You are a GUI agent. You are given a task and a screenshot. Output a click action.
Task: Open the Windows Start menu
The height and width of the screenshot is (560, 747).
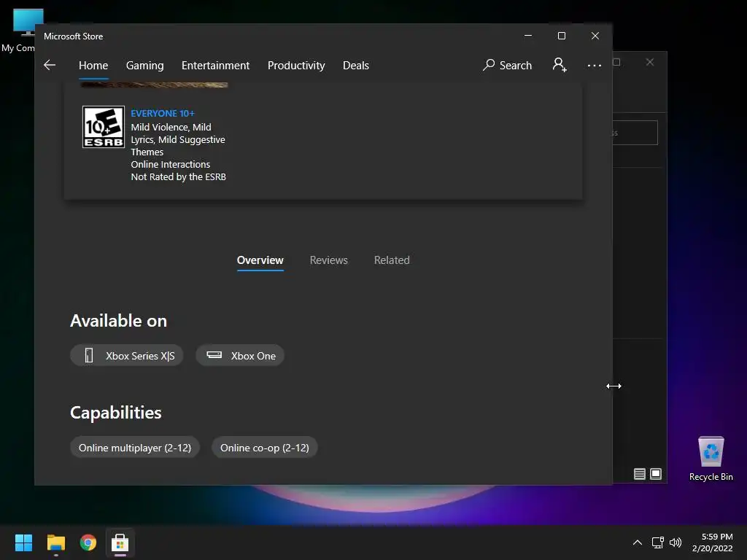(x=23, y=542)
